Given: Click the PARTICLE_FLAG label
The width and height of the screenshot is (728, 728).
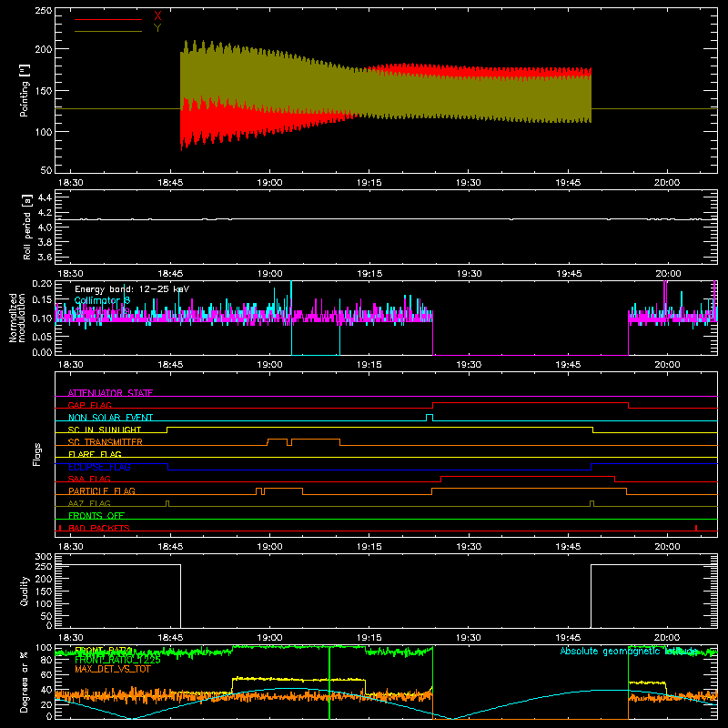Looking at the screenshot, I should [x=102, y=490].
